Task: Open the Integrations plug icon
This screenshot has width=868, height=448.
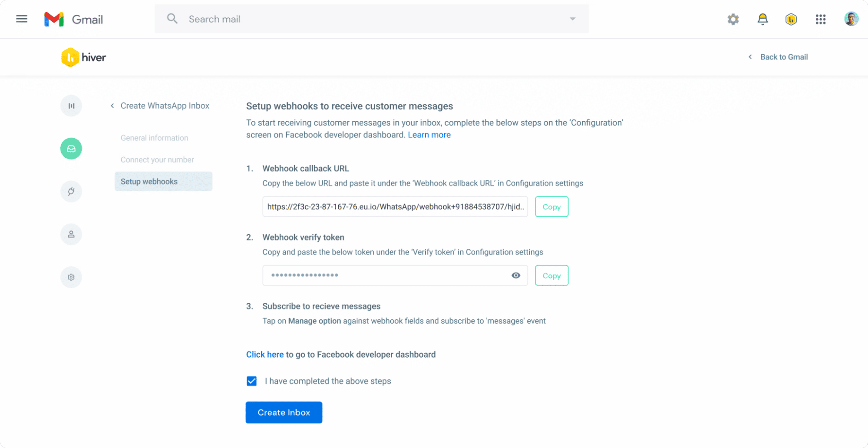Action: tap(71, 191)
